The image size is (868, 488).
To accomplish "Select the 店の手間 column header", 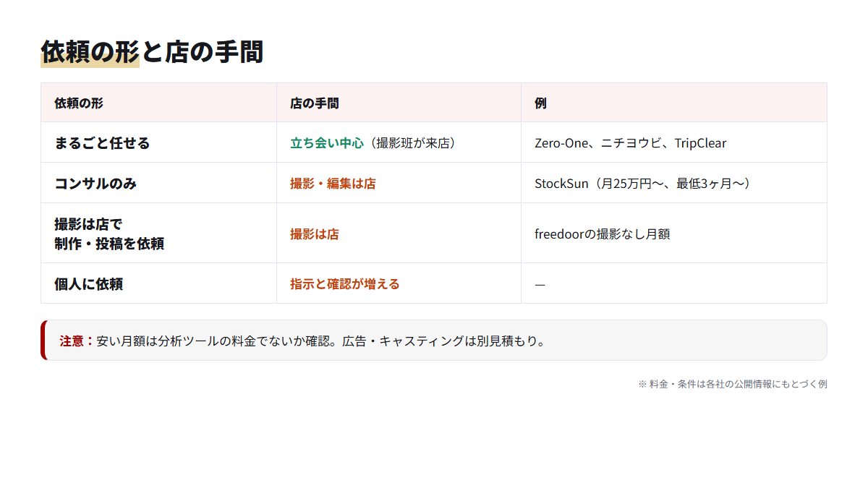I will (399, 103).
